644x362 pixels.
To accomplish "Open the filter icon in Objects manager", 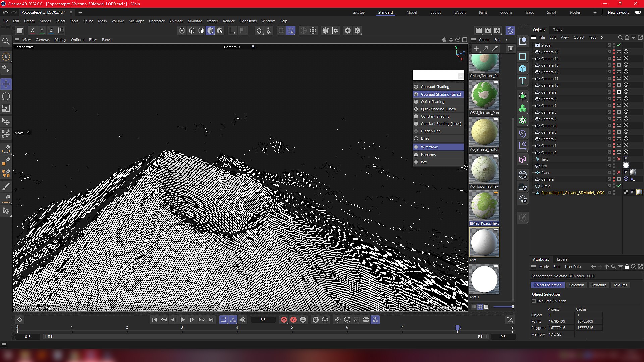I will 633,37.
